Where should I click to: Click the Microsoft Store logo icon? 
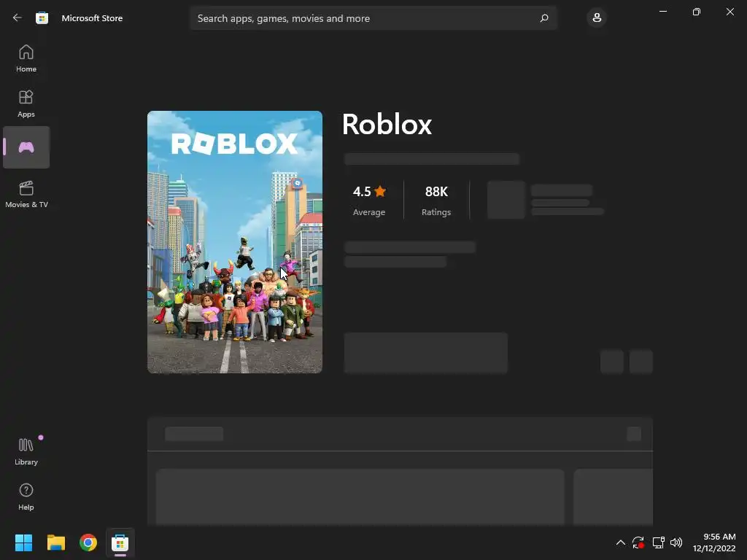click(x=42, y=18)
